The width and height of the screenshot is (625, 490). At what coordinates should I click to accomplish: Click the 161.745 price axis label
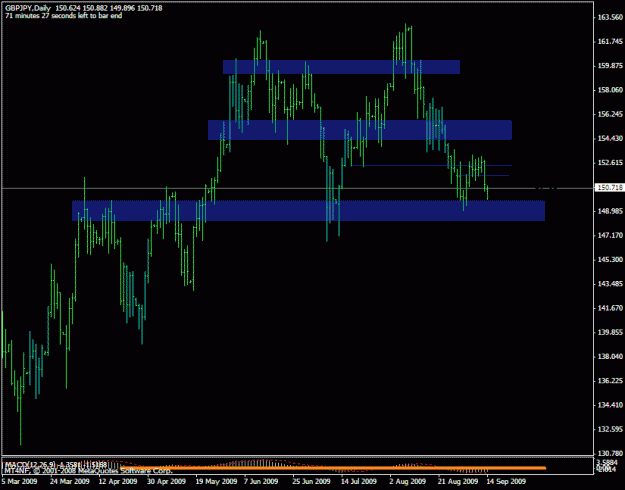(x=610, y=41)
